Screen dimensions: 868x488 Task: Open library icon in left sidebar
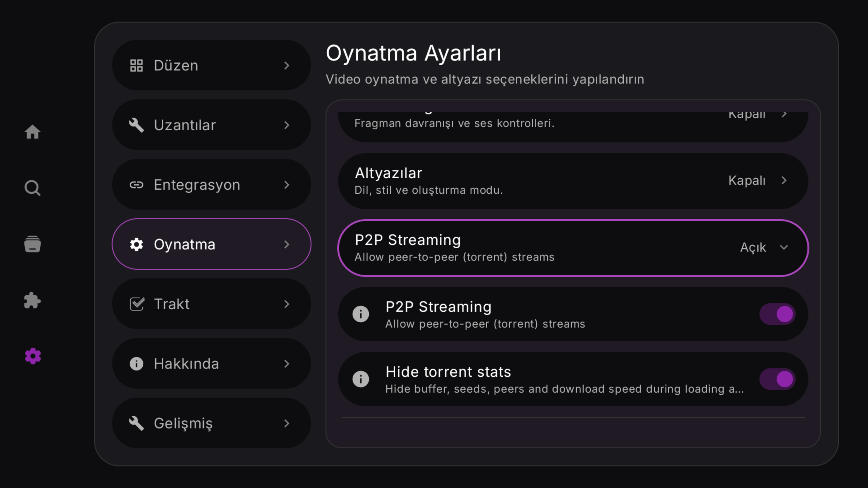tap(32, 244)
